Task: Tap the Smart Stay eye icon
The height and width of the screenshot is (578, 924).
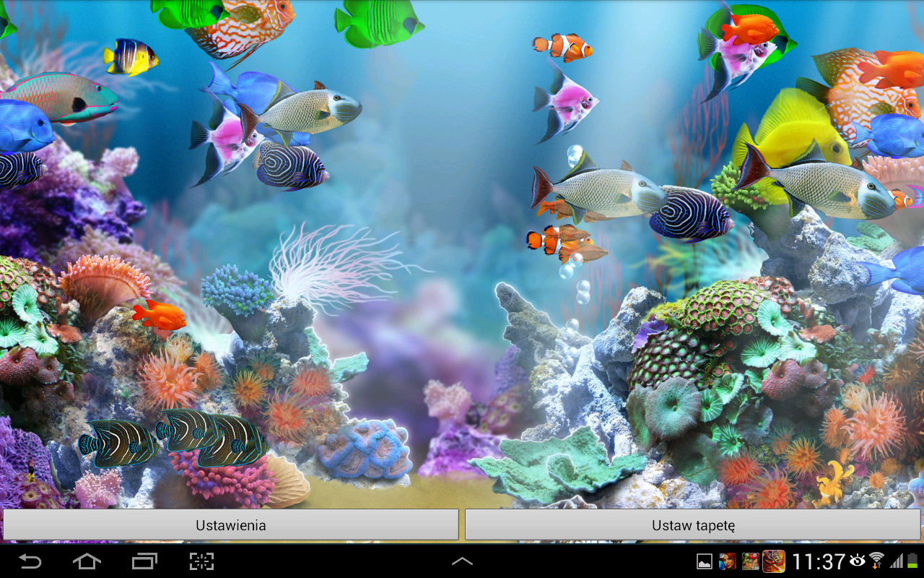Action: pos(858,561)
